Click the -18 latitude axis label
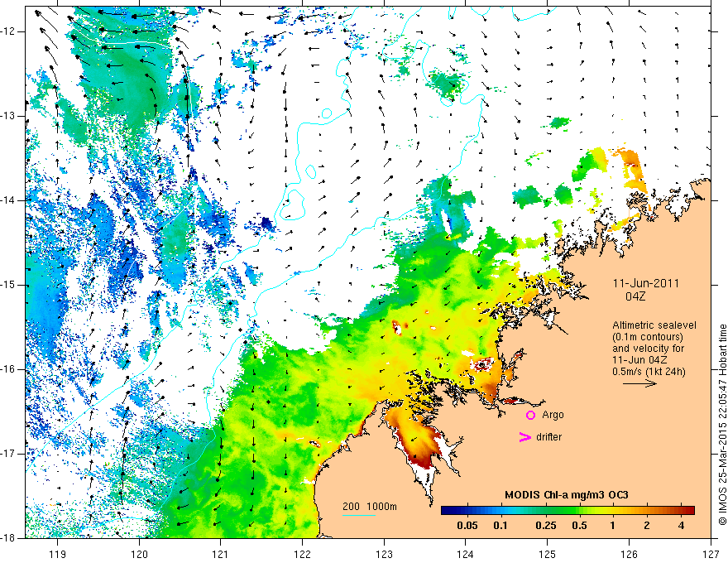Screen dimensions: 728x563 [9, 538]
